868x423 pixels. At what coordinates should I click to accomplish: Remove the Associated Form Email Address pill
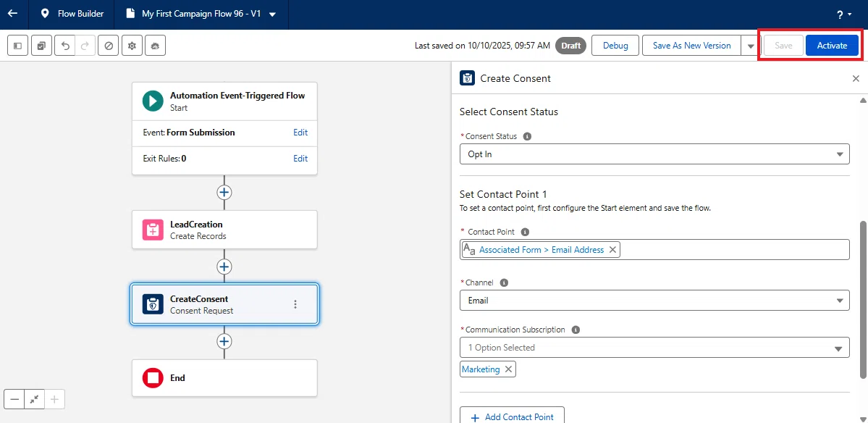tap(612, 250)
